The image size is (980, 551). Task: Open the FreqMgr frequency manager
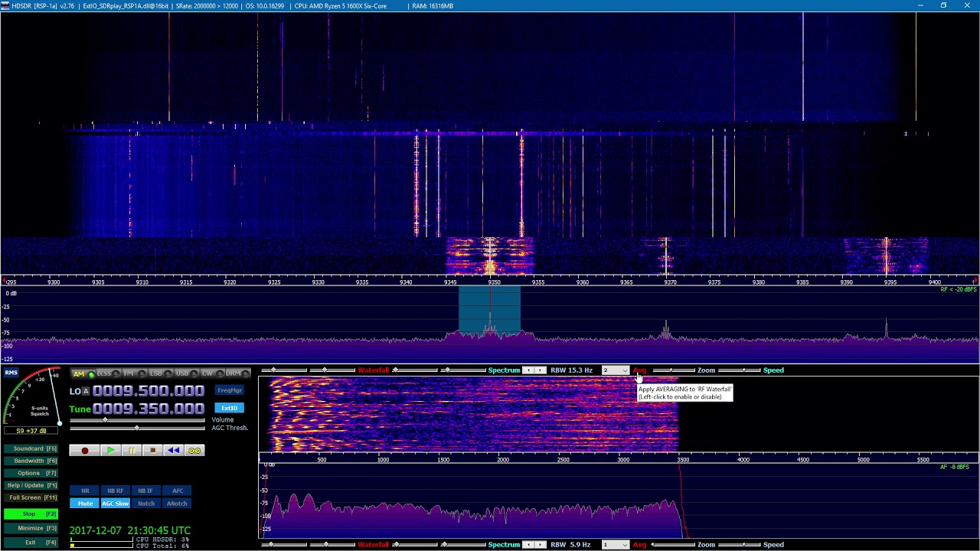click(229, 390)
